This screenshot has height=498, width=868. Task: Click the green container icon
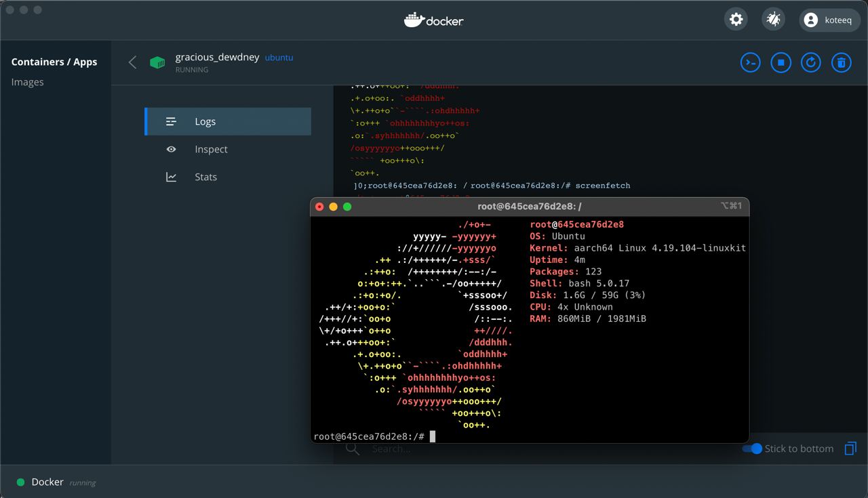coord(157,62)
